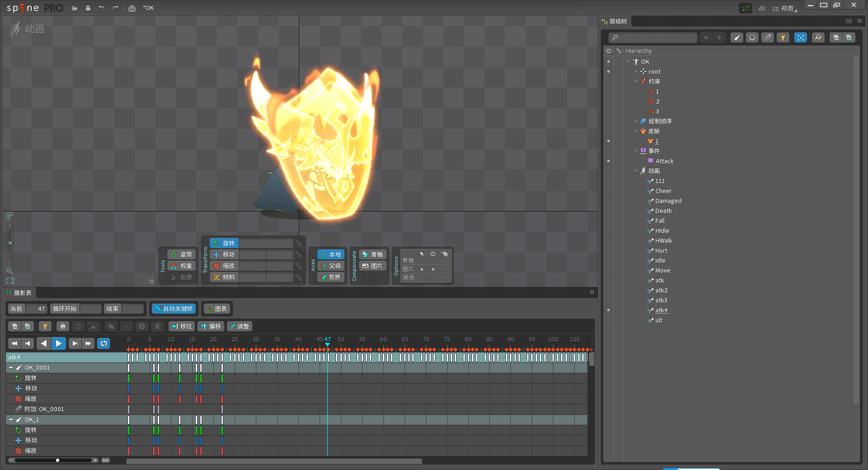
Task: Collapse OK_0001 row in dopesheet
Action: coord(11,367)
